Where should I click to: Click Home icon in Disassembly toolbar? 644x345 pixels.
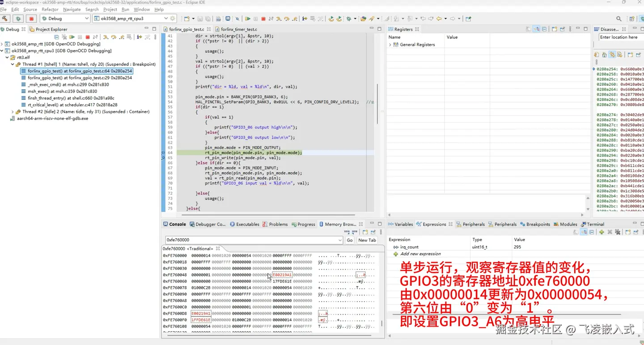(x=604, y=55)
